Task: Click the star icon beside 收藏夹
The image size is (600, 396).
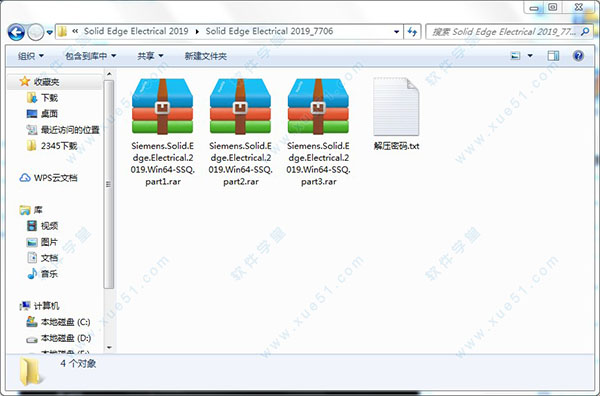Action: [x=24, y=81]
